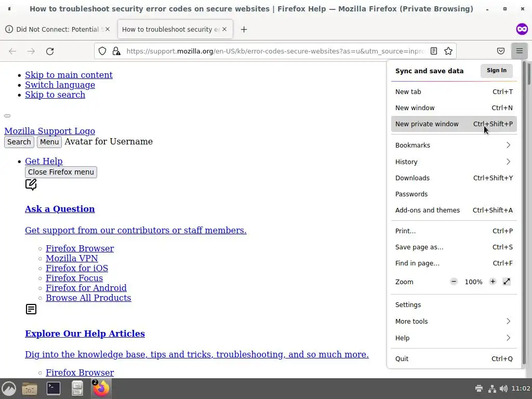Click the Firefox icon in taskbar

101,388
